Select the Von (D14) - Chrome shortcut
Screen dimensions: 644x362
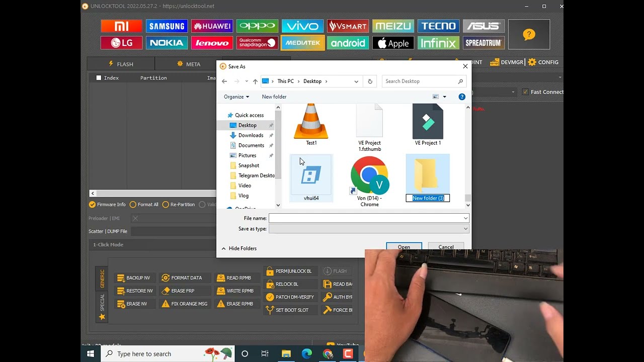point(369,182)
